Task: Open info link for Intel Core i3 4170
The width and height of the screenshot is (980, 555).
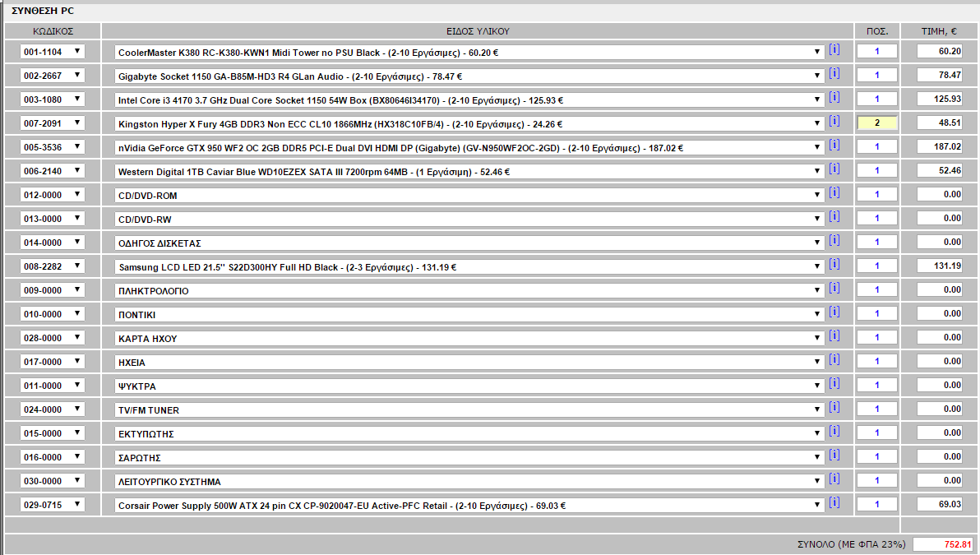Action: (x=834, y=97)
